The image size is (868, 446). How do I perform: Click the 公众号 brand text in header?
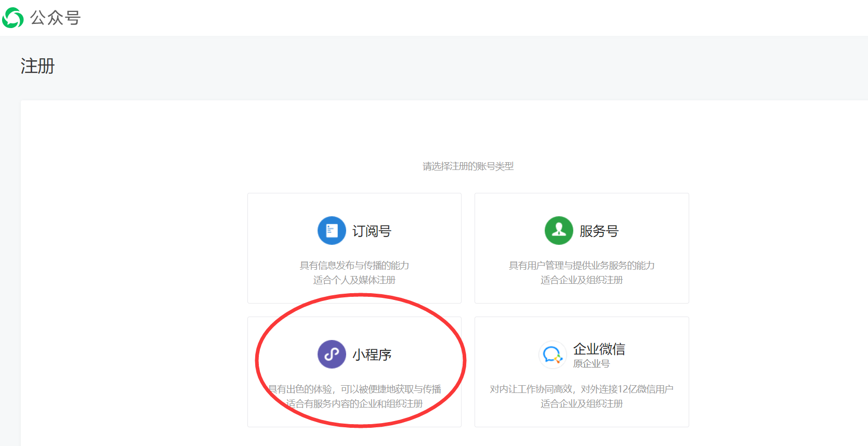(55, 18)
